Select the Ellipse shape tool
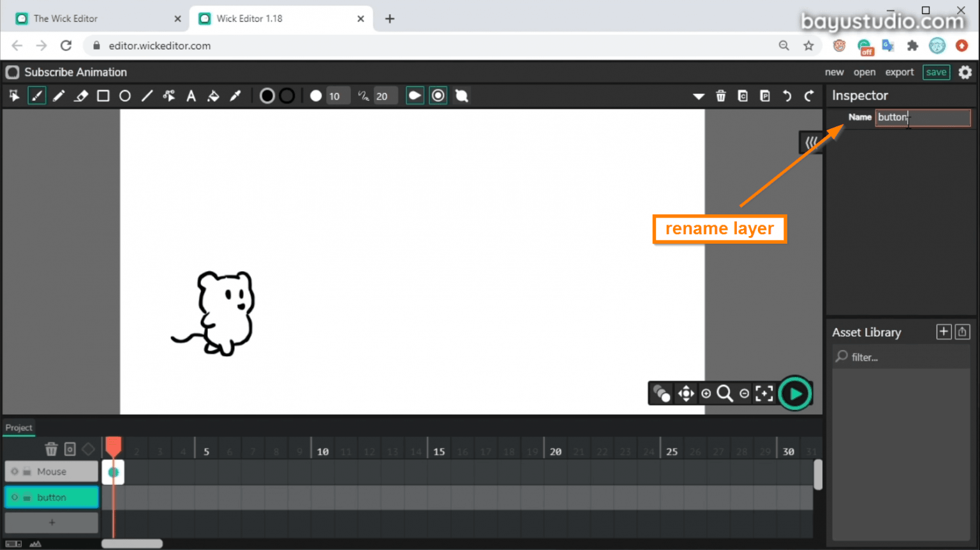The image size is (980, 550). point(125,96)
